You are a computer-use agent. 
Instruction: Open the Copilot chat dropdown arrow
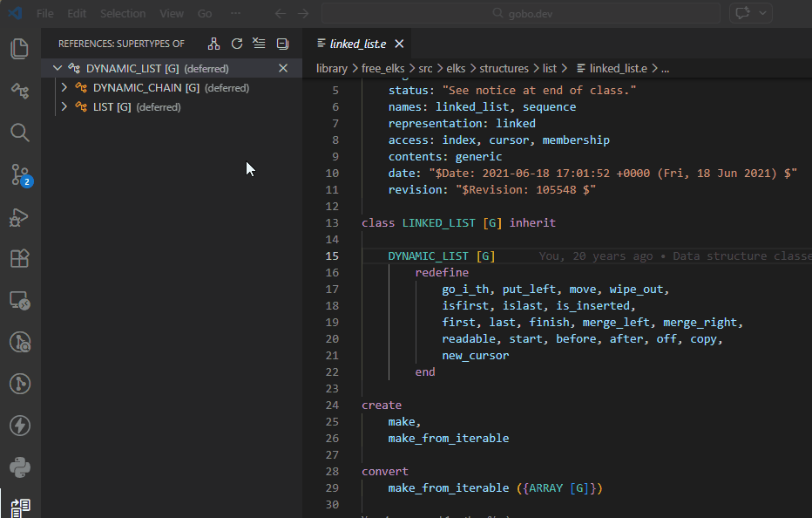[764, 14]
